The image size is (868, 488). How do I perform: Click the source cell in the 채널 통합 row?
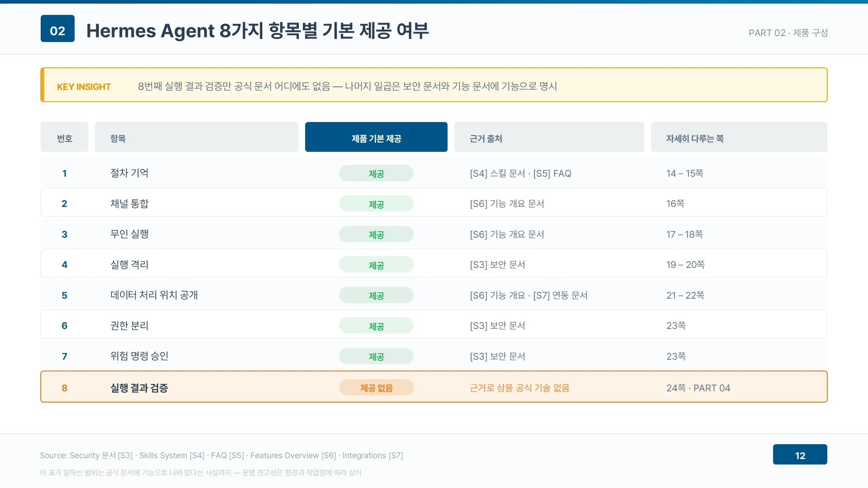[x=507, y=204]
